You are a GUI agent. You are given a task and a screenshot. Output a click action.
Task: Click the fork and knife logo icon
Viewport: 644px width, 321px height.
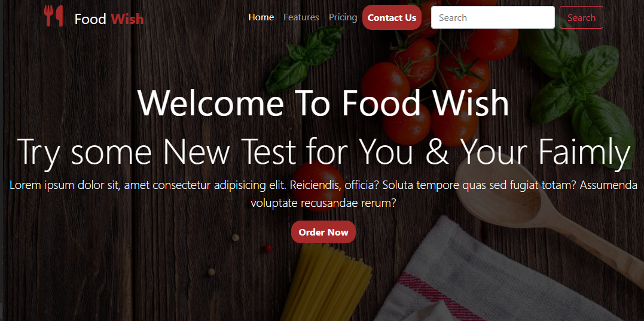click(53, 16)
